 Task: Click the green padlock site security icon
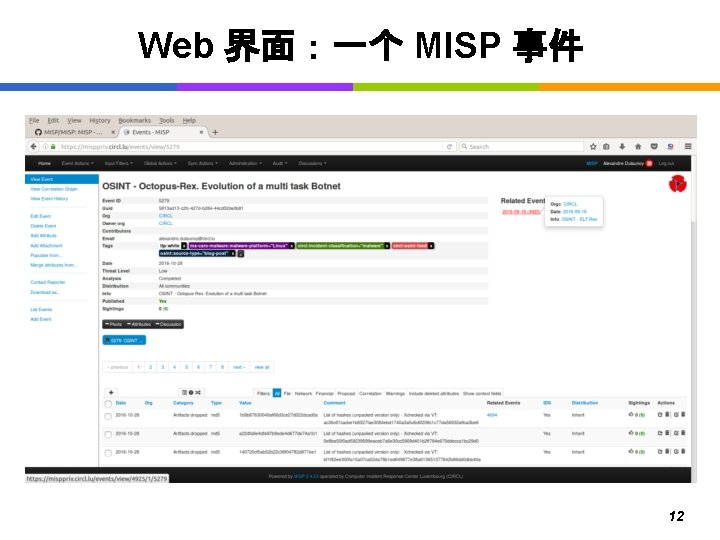point(53,146)
